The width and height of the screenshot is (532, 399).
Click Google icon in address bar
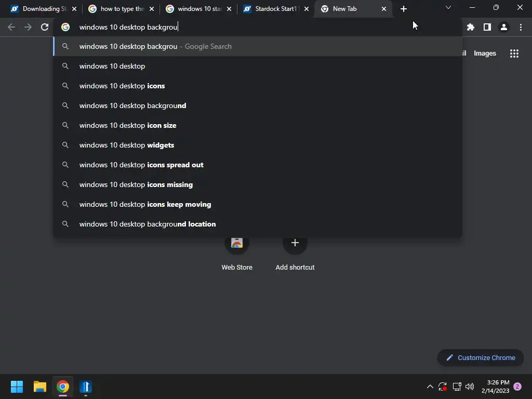click(x=65, y=27)
